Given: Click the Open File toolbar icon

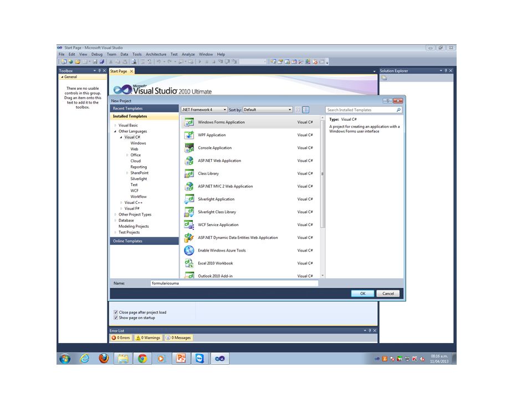Looking at the screenshot, I should (78, 62).
